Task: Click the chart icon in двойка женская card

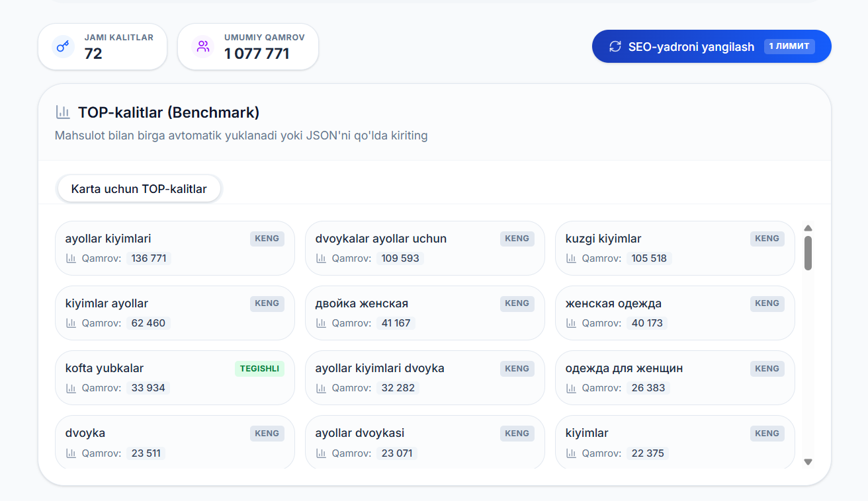Action: (x=321, y=323)
